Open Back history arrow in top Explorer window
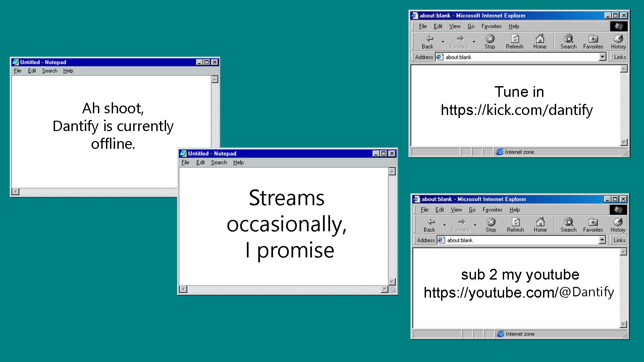This screenshot has height=362, width=644. pyautogui.click(x=443, y=42)
